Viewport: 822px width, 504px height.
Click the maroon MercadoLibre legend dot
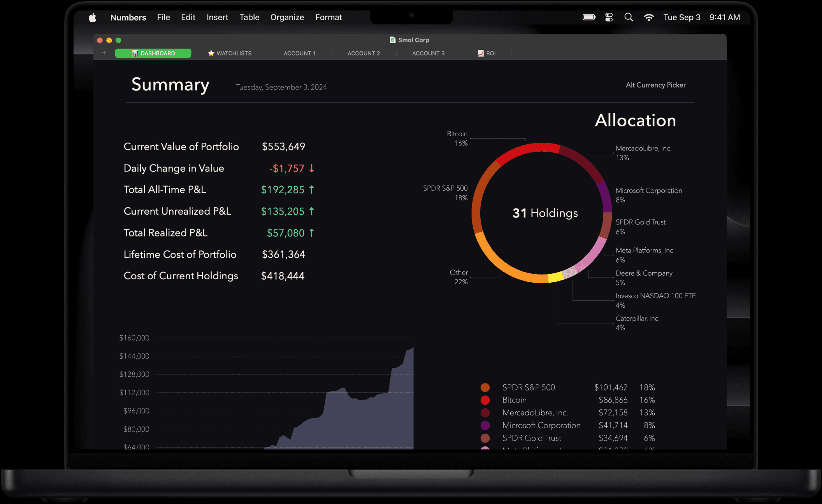coord(485,413)
